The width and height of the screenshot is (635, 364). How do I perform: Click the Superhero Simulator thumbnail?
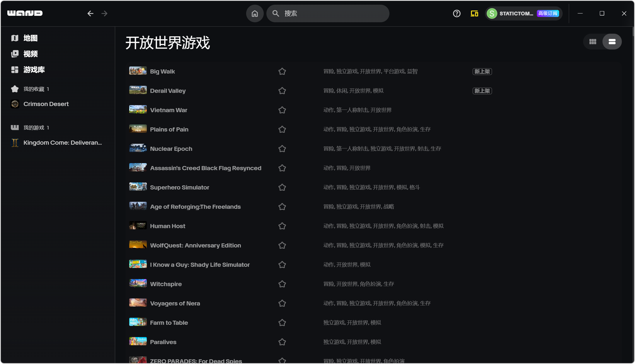(x=138, y=187)
